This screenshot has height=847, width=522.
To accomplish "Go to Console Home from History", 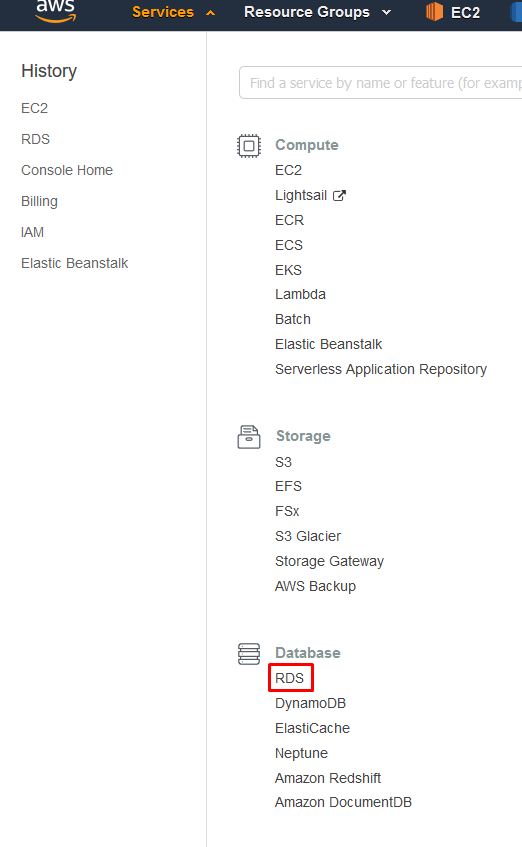I will [67, 170].
